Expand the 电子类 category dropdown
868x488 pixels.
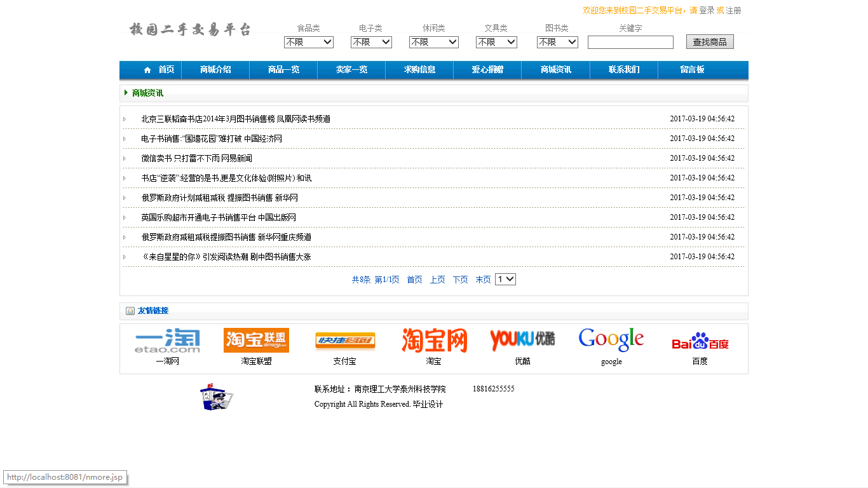[x=371, y=42]
